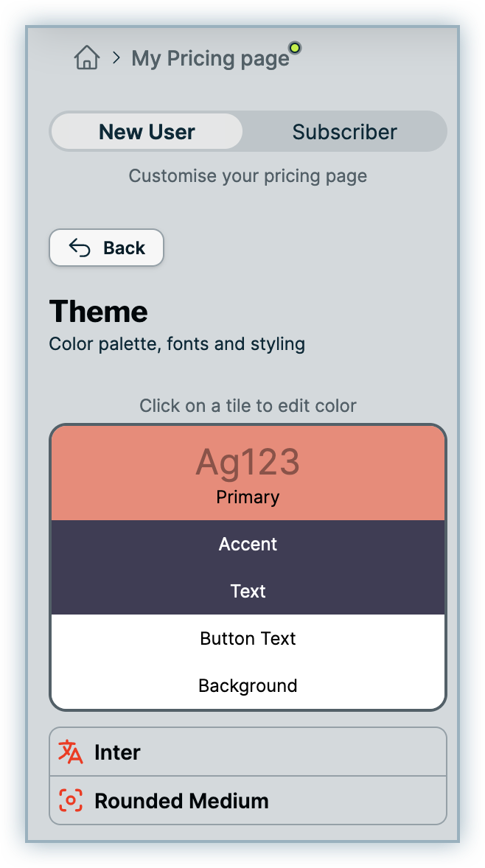Edit the Primary color tile
This screenshot has width=485, height=868.
248,497
